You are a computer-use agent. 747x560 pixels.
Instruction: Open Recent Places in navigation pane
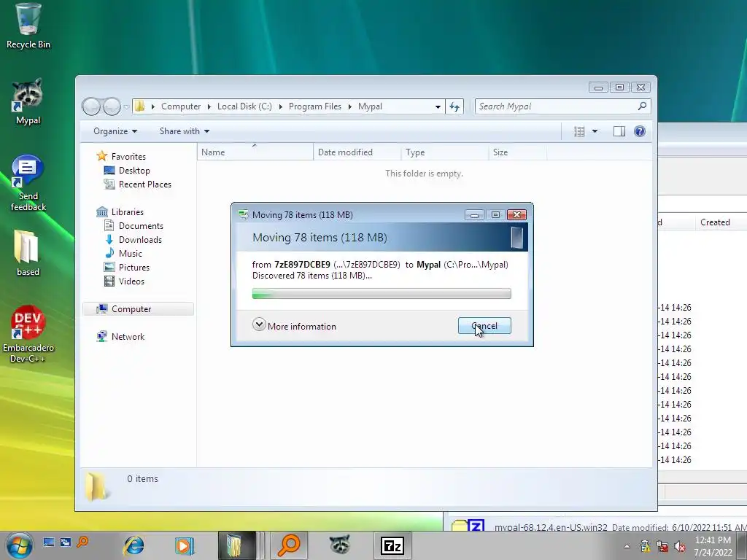pyautogui.click(x=145, y=184)
